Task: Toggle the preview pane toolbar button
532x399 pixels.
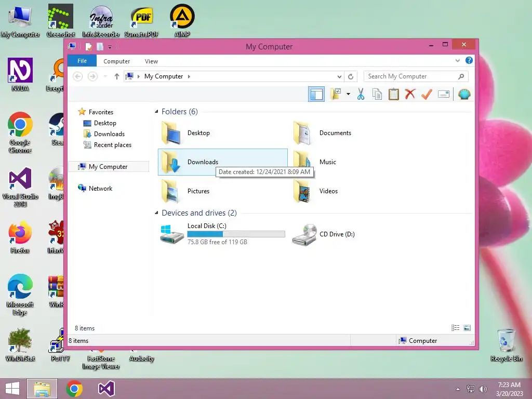Action: tap(316, 95)
